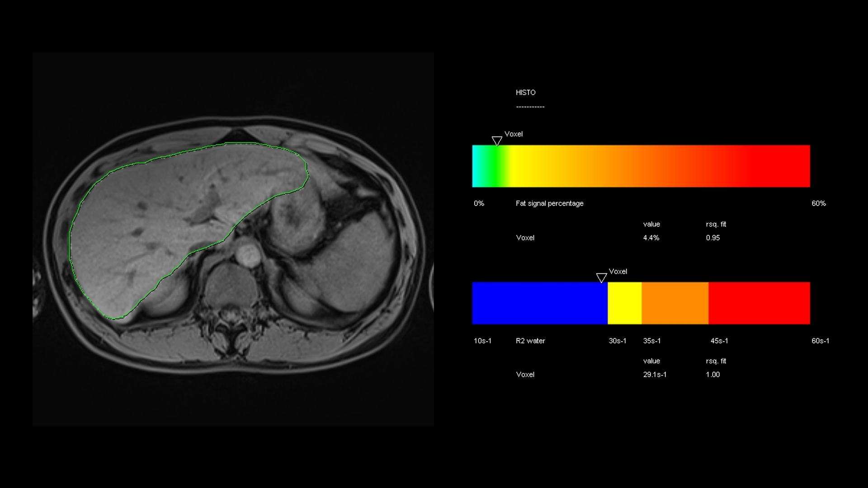Click the 4.4% fat voxel value
The height and width of the screenshot is (488, 868).
(x=651, y=238)
